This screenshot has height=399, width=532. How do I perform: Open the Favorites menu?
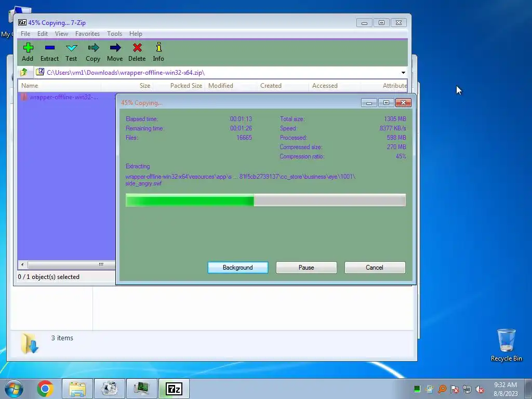[87, 34]
